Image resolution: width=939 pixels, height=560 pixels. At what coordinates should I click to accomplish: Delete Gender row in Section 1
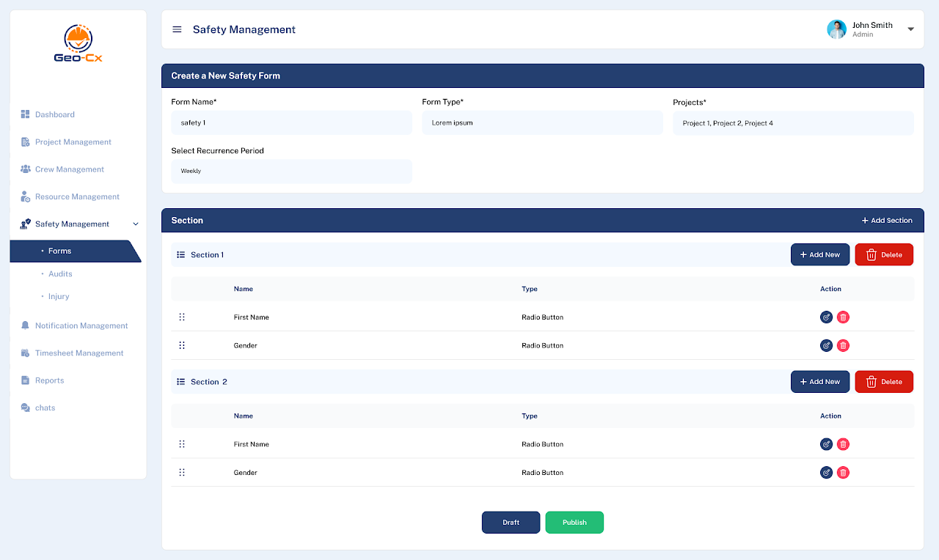(843, 345)
